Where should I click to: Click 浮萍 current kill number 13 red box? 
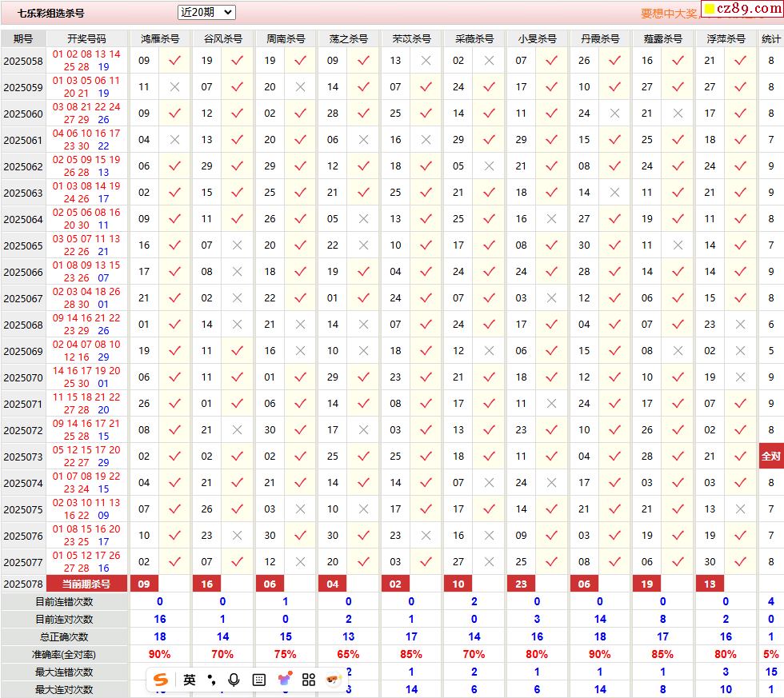(x=710, y=584)
